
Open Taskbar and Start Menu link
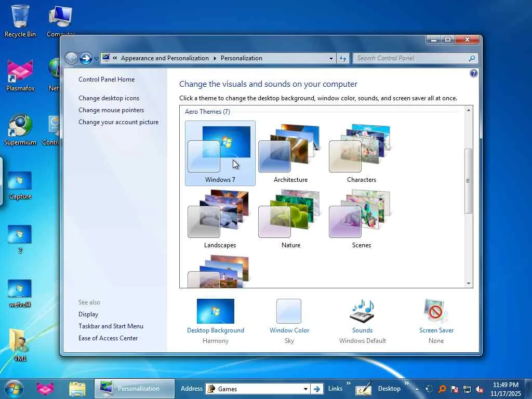(x=111, y=326)
